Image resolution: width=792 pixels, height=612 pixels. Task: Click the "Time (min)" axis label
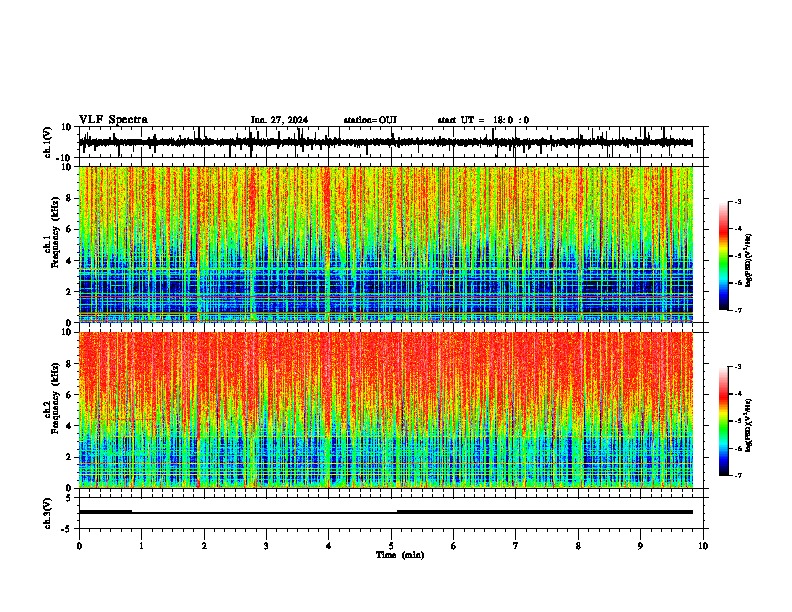(400, 555)
